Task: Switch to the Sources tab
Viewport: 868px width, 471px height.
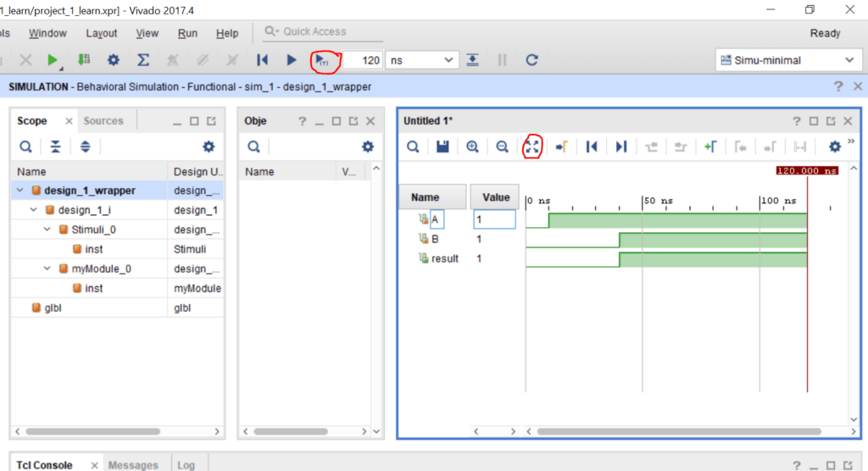Action: coord(103,120)
